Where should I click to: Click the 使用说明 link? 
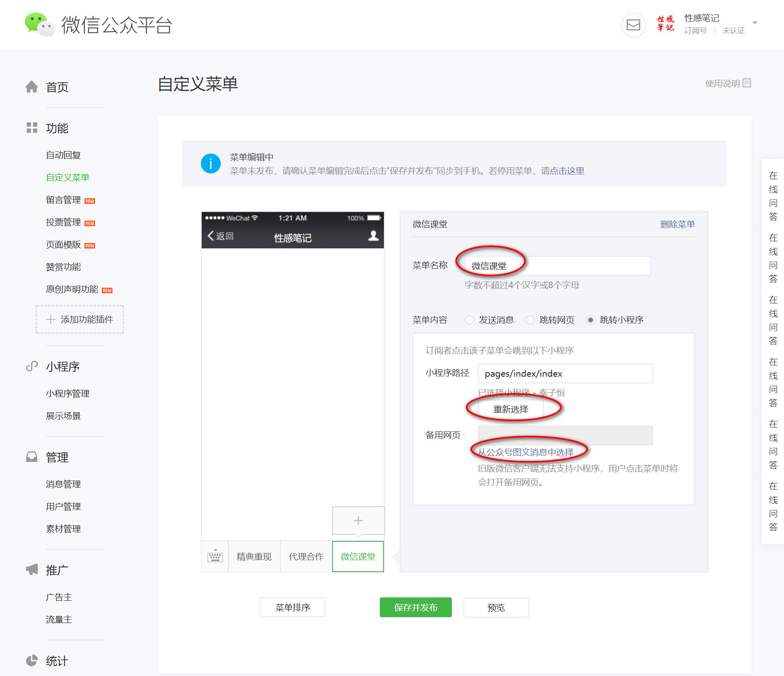(722, 84)
